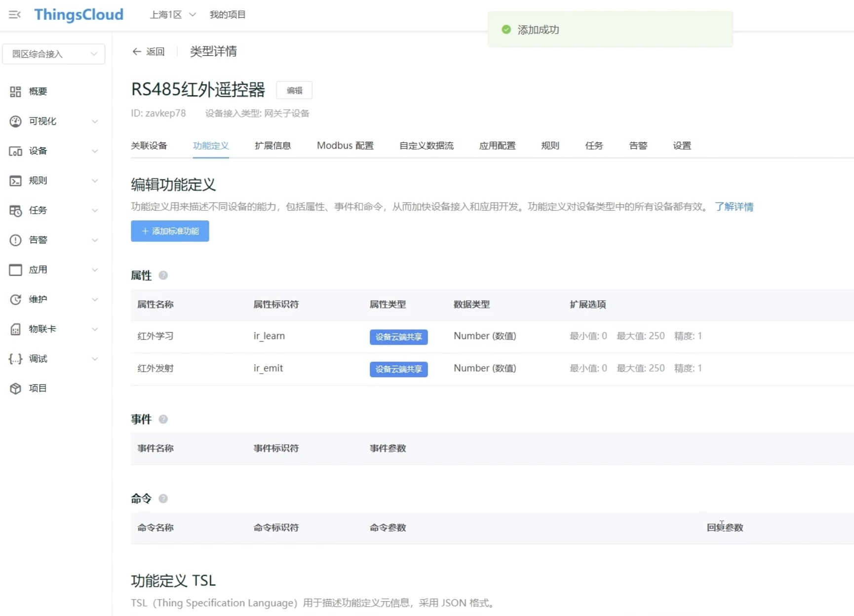Click the 维护 refresh icon in sidebar

pyautogui.click(x=15, y=299)
